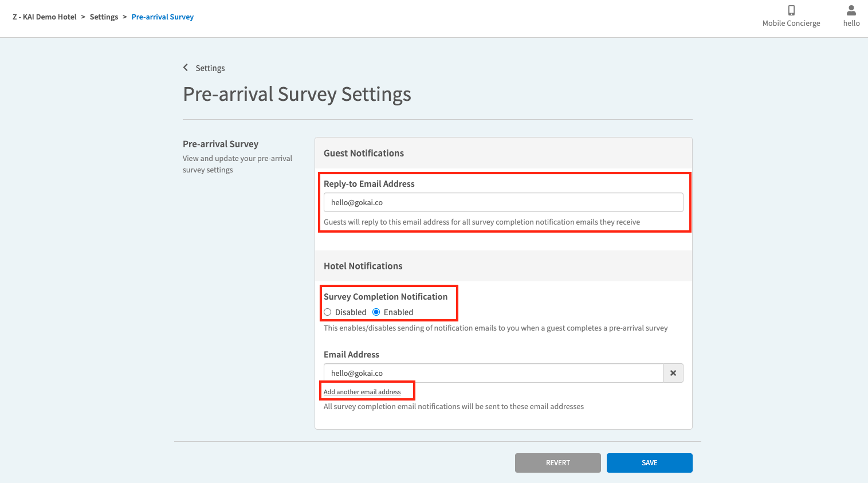The width and height of the screenshot is (868, 483).
Task: Return via the Settings back link text
Action: [x=210, y=68]
